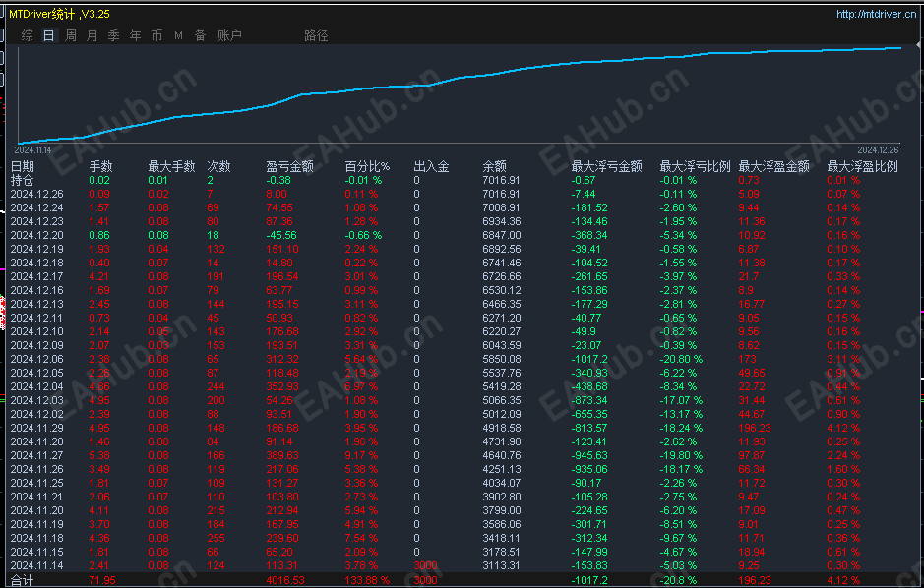Click the 196.23 cell in 2024.11.29 row

tap(755, 428)
